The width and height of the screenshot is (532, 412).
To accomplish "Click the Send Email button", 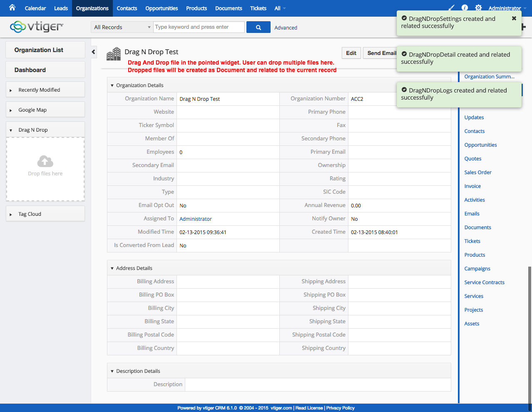I will pos(380,53).
